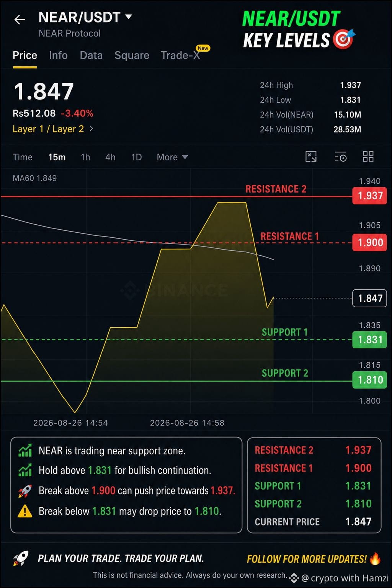Switch chart to 4h interval
Viewport: 392px width, 588px height.
click(110, 157)
